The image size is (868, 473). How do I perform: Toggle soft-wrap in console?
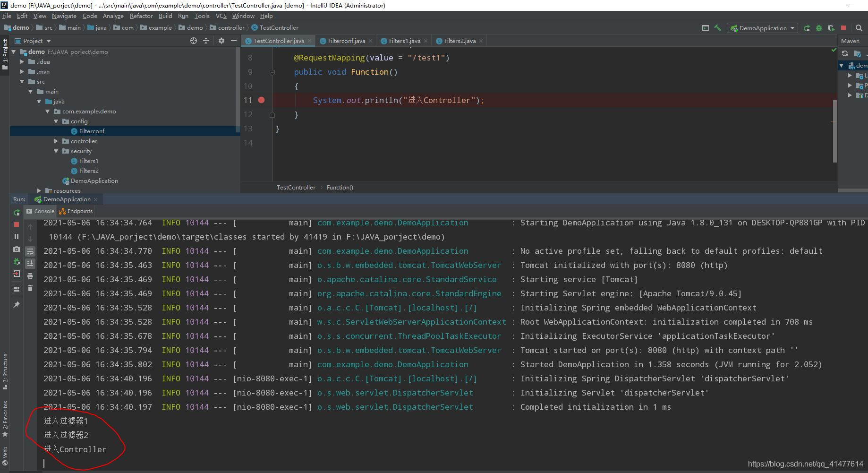[30, 251]
